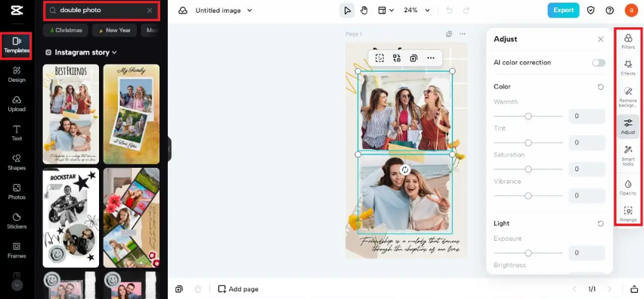The width and height of the screenshot is (644, 299).
Task: Open the Templates sidebar tab
Action: pyautogui.click(x=17, y=45)
